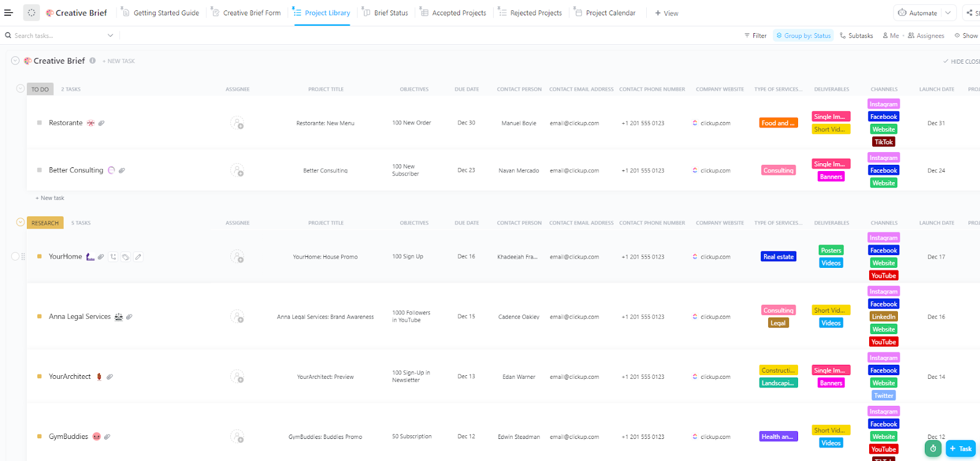
Task: Click the search magnifier icon
Action: [9, 36]
